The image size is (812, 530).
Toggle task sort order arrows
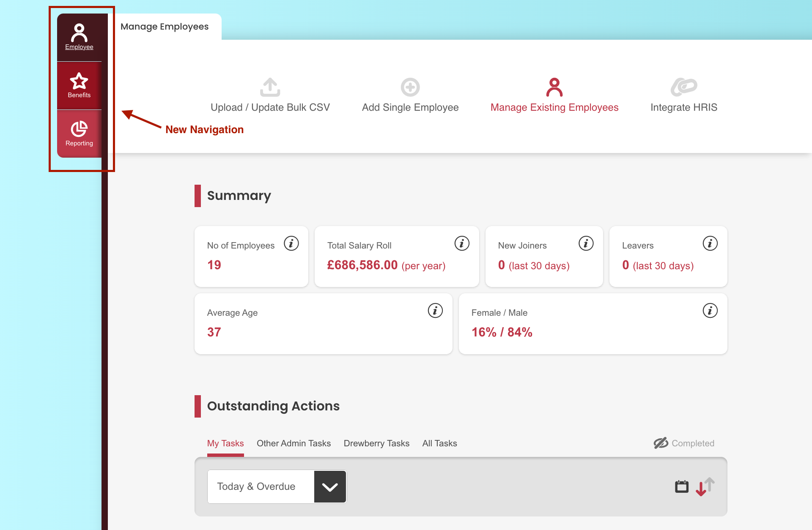705,486
